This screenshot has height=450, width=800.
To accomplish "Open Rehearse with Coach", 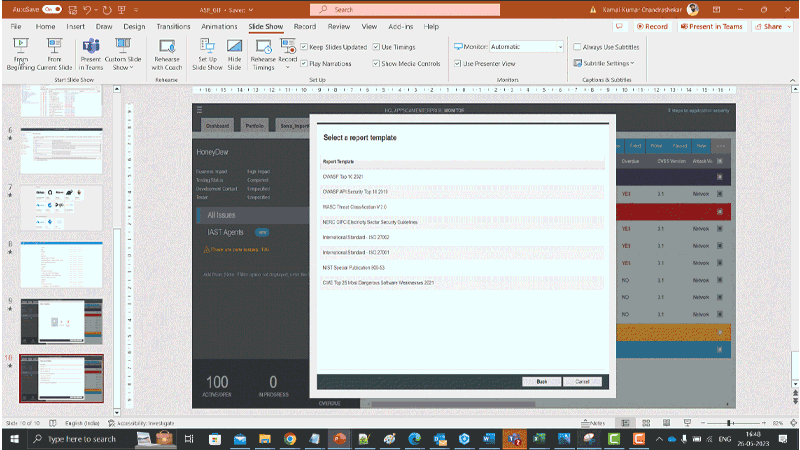I will click(x=166, y=54).
